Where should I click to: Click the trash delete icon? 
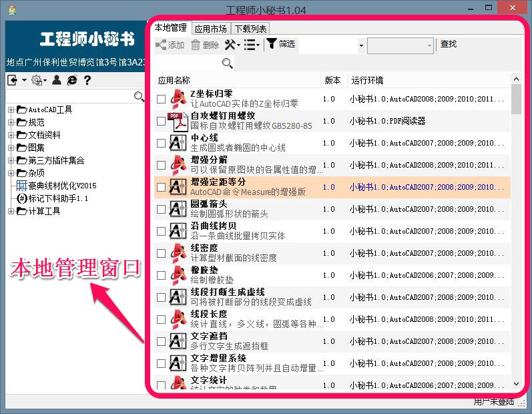(196, 45)
